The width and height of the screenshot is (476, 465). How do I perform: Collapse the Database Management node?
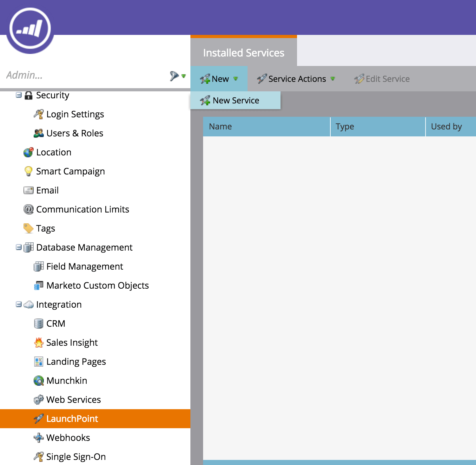(x=19, y=247)
